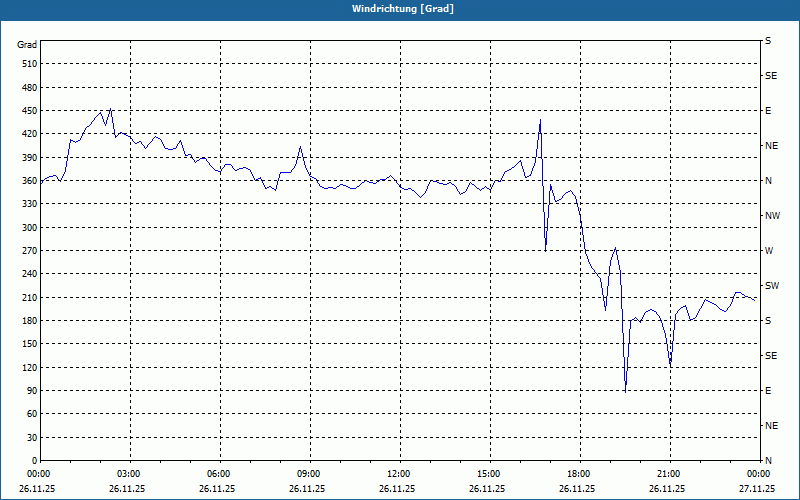This screenshot has width=800, height=500.
Task: Pick the 120 label on degree axis
Action: pyautogui.click(x=30, y=367)
